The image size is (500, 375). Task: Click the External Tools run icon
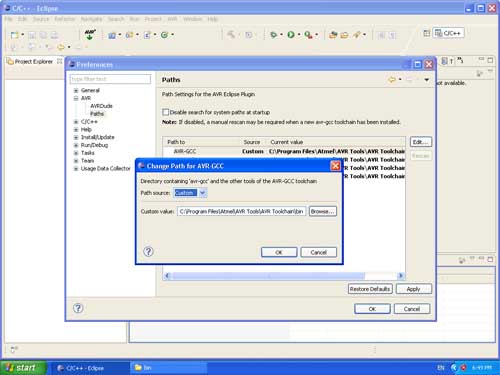click(308, 35)
